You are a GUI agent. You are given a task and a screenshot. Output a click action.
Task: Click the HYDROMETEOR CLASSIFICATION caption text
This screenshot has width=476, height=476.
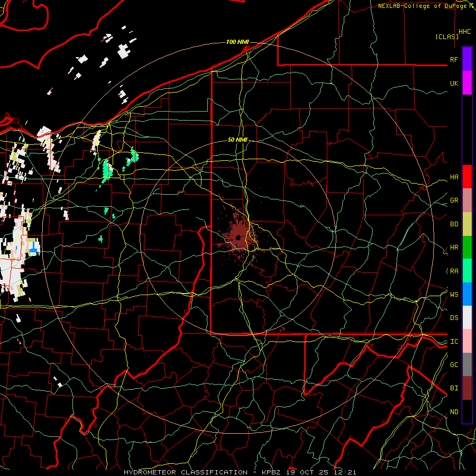coord(186,472)
